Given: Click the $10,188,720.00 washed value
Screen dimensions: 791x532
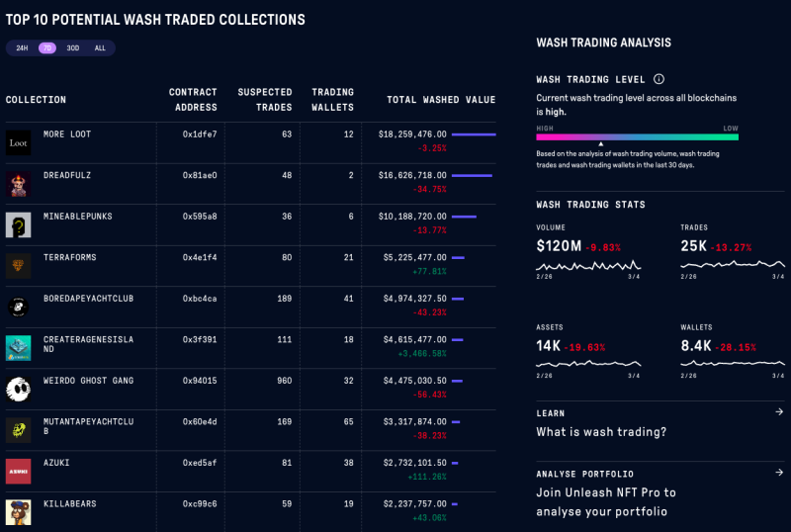Looking at the screenshot, I should 412,216.
